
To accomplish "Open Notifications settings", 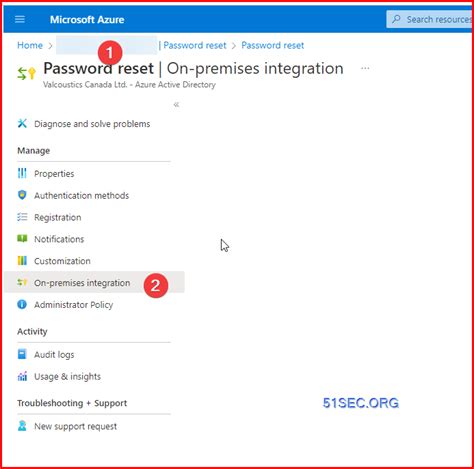I will tap(59, 239).
